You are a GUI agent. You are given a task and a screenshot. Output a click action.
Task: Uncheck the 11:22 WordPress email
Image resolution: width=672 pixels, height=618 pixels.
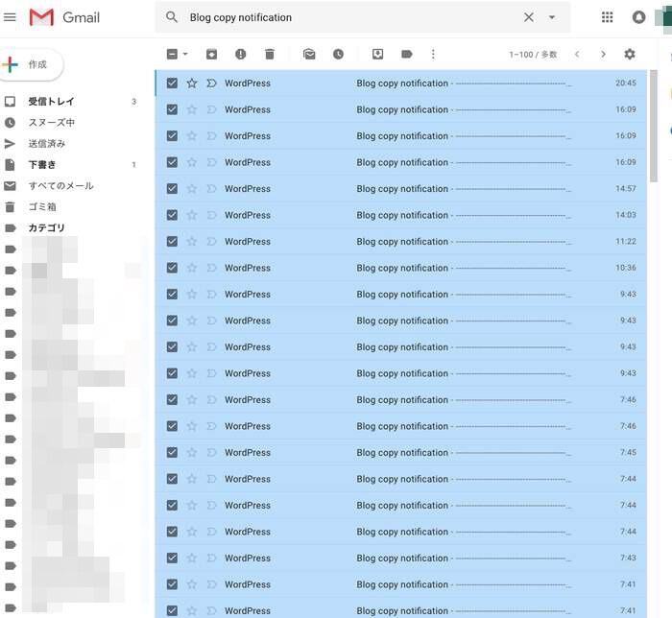(x=172, y=242)
